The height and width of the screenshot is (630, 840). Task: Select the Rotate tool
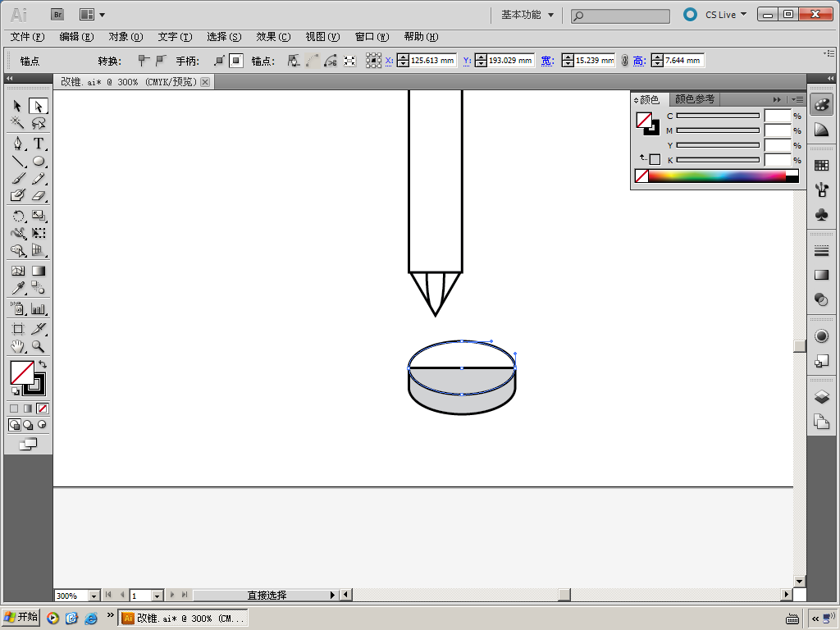(x=17, y=217)
